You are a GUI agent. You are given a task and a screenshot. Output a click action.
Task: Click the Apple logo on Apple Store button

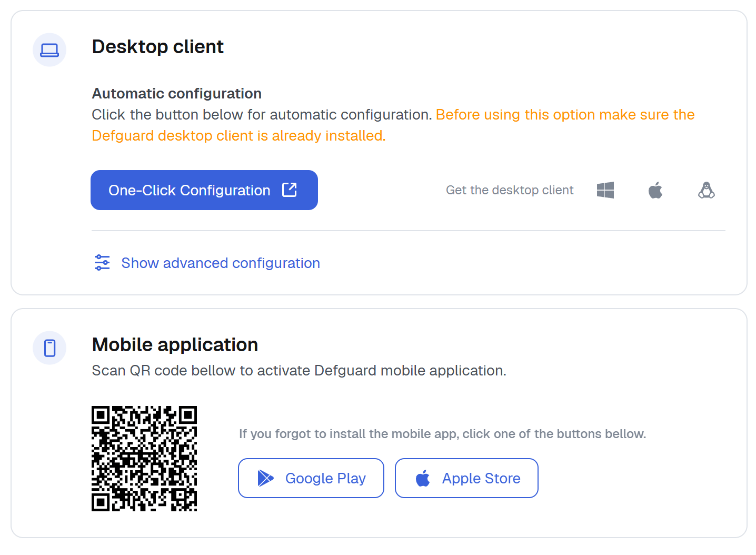423,478
